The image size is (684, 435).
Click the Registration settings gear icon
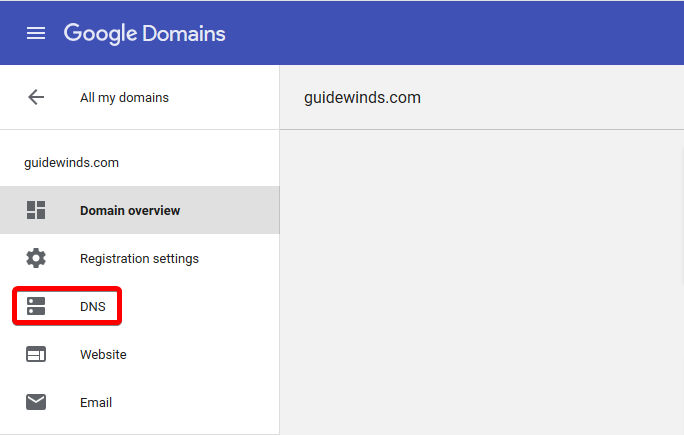click(x=36, y=258)
